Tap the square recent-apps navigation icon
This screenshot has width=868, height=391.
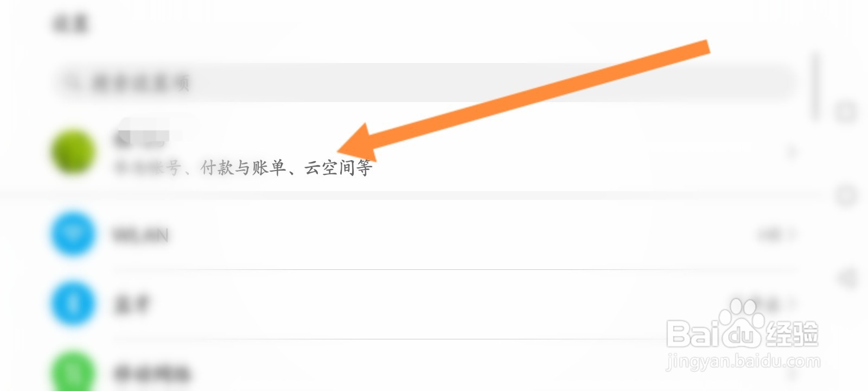point(846,112)
